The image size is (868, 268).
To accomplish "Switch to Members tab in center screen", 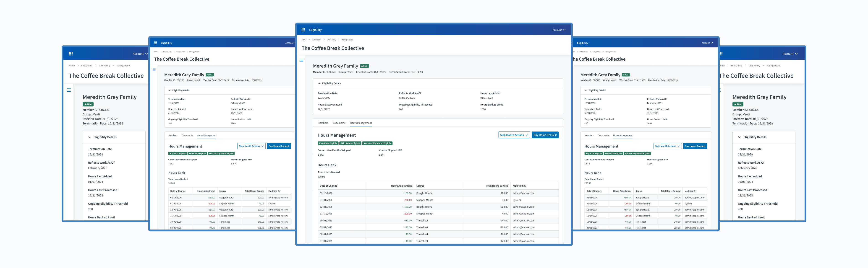I will 322,123.
